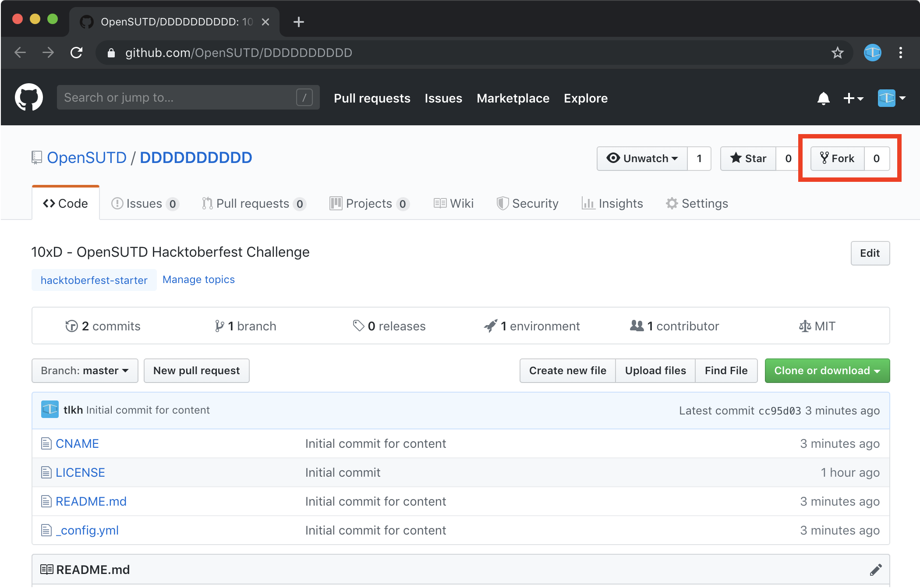Image resolution: width=920 pixels, height=588 pixels.
Task: Expand the Unwatch dropdown
Action: pos(642,158)
